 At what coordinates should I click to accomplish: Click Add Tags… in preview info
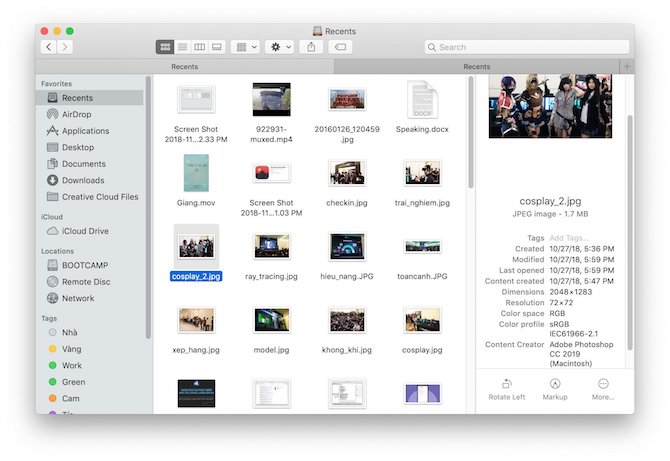tap(567, 237)
